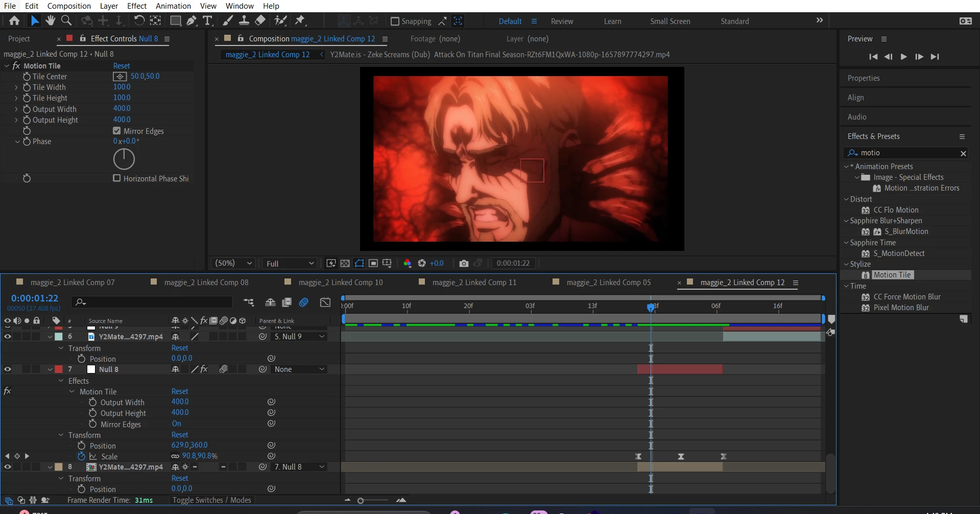Select the Pen tool
Image resolution: width=980 pixels, height=514 pixels.
tap(192, 20)
